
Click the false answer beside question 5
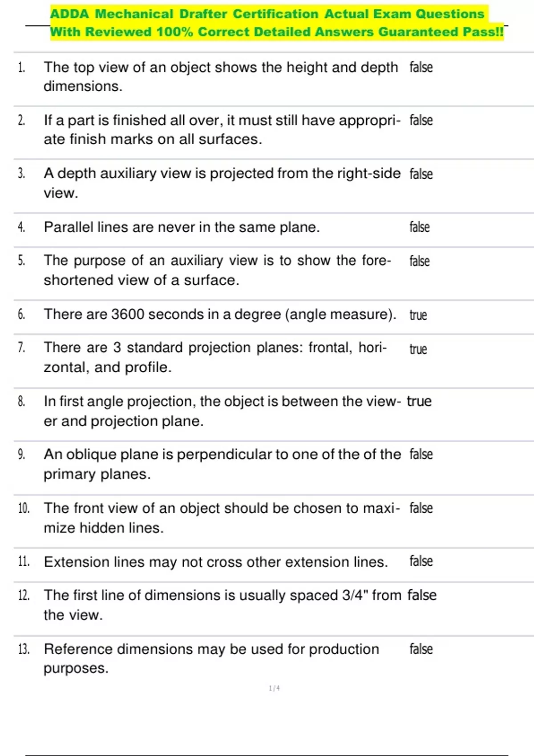pos(420,261)
